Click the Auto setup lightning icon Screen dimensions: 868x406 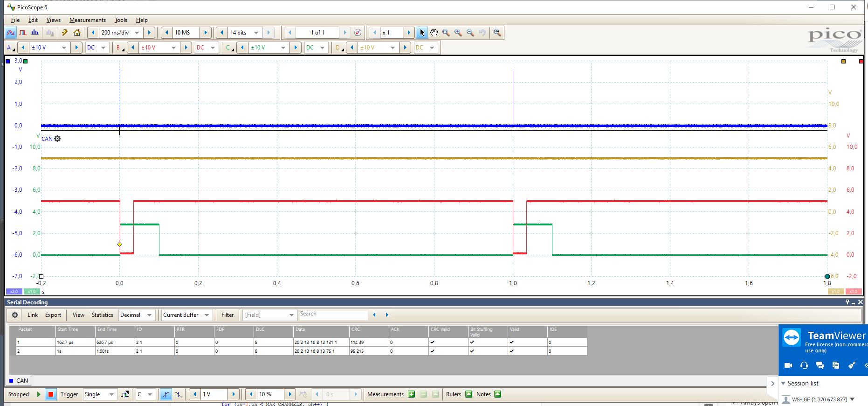(x=65, y=33)
